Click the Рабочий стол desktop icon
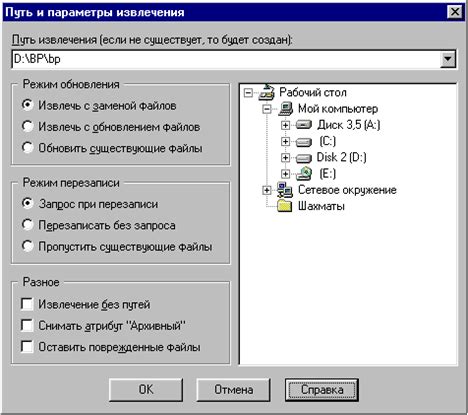 tap(267, 92)
